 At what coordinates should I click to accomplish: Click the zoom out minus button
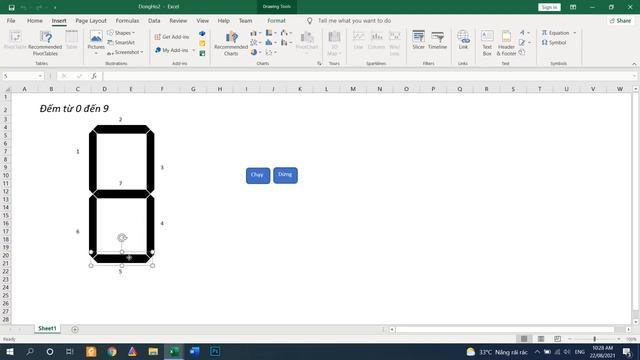pyautogui.click(x=570, y=339)
